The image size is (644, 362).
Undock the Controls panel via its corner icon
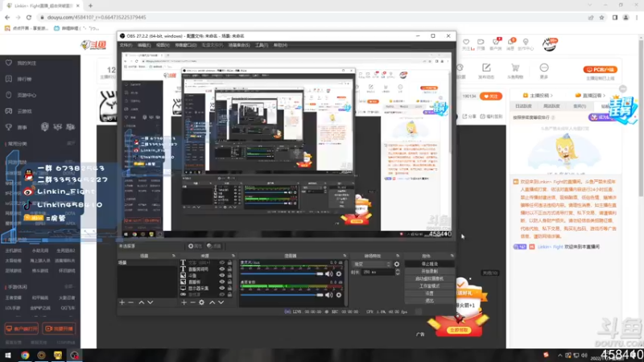click(x=452, y=256)
